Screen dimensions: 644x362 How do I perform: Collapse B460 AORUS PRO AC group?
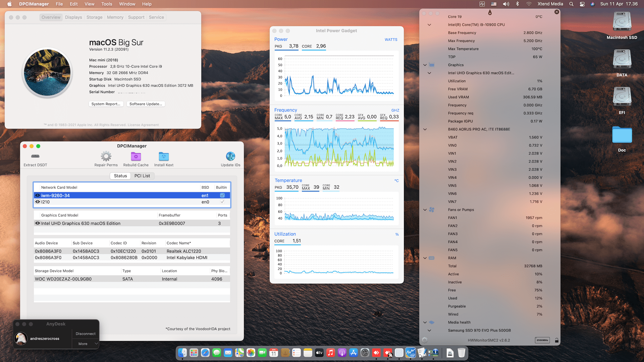[425, 129]
